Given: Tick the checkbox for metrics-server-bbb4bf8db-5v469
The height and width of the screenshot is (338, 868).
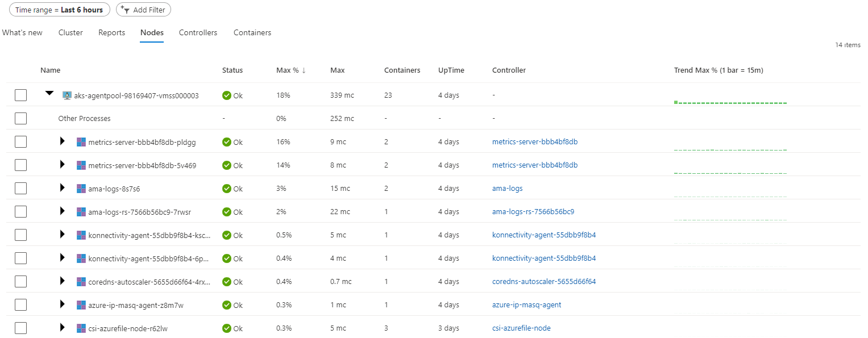Looking at the screenshot, I should point(21,165).
